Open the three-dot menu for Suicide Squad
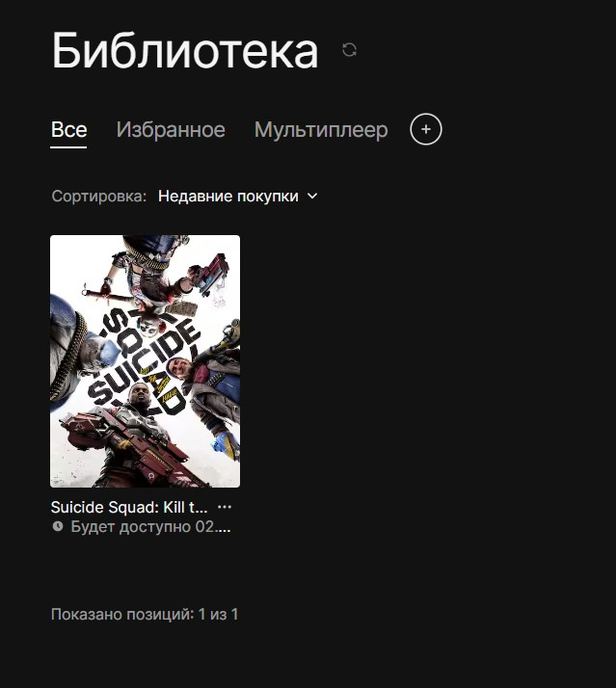Image resolution: width=616 pixels, height=688 pixels. coord(225,507)
